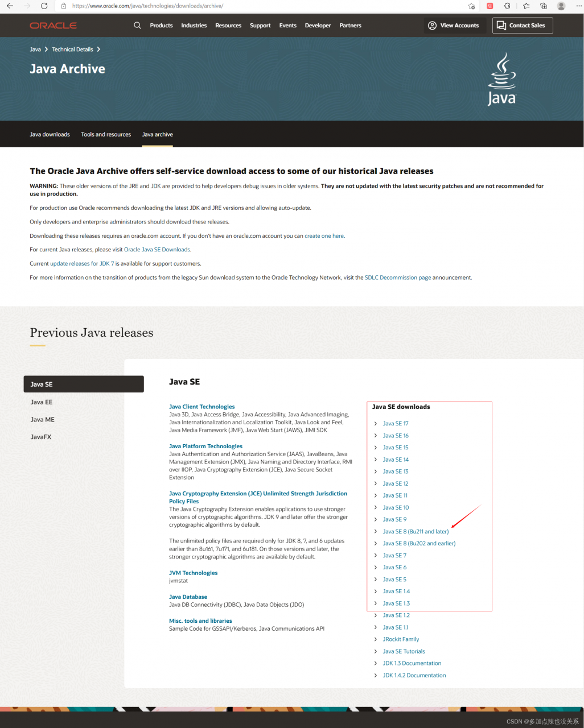Open the Partners menu
The width and height of the screenshot is (584, 728).
[351, 26]
